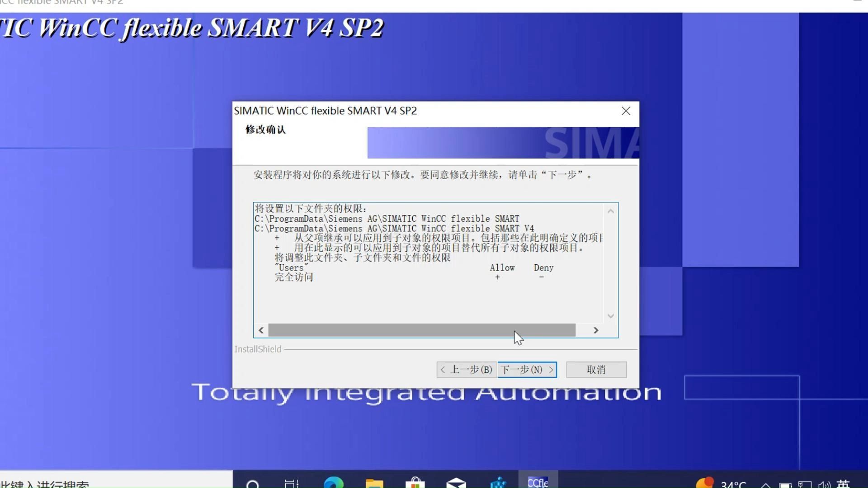Click 下一步(N) to proceed with installation

[526, 370]
